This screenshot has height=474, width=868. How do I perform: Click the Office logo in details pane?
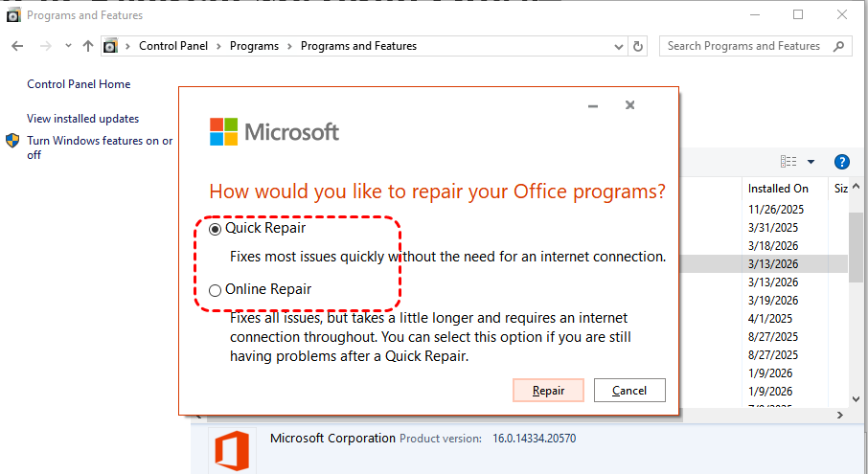pyautogui.click(x=231, y=451)
